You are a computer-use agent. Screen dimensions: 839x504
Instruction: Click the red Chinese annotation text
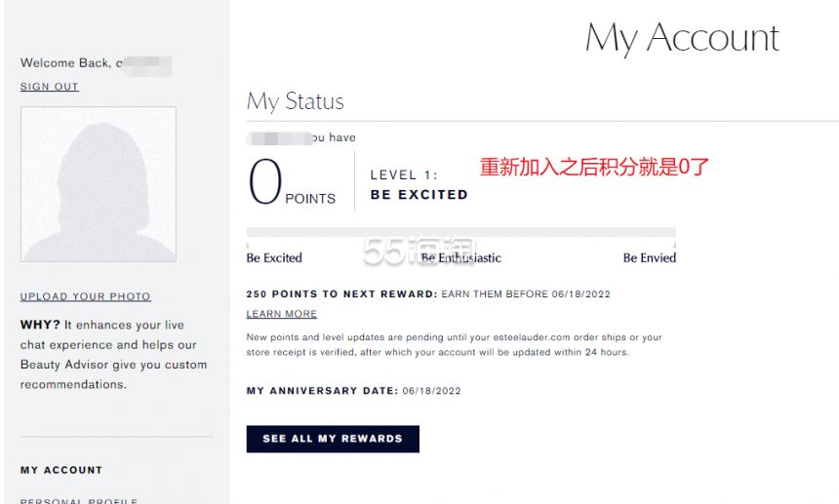594,167
